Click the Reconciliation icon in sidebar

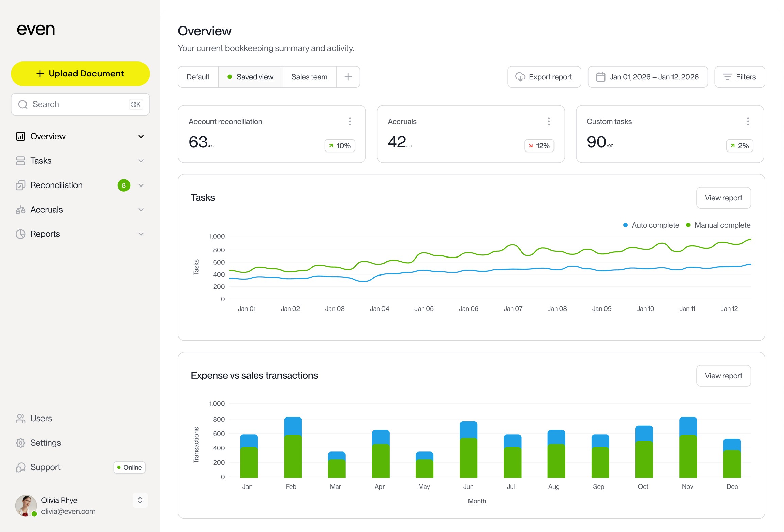point(20,185)
